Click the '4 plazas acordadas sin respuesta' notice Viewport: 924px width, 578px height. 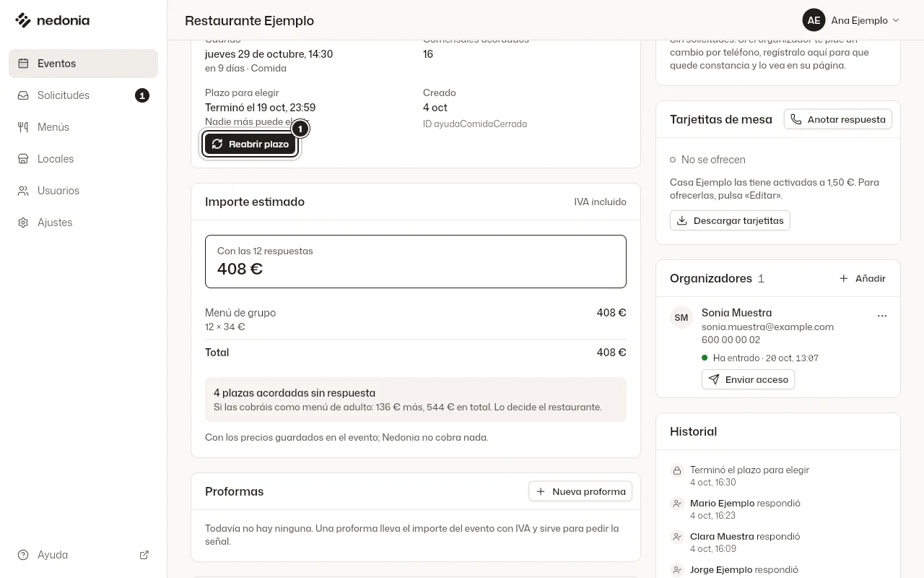click(416, 400)
